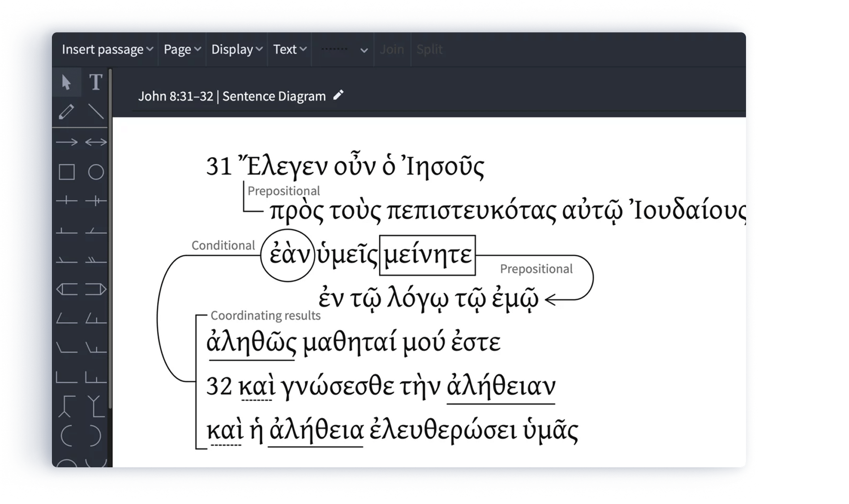Select the circle shape tool
This screenshot has width=849, height=504.
[96, 172]
